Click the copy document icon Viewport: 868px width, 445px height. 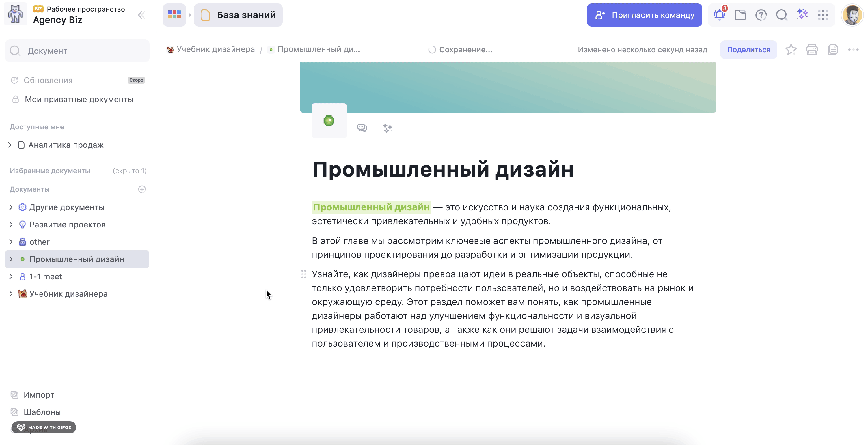(832, 50)
